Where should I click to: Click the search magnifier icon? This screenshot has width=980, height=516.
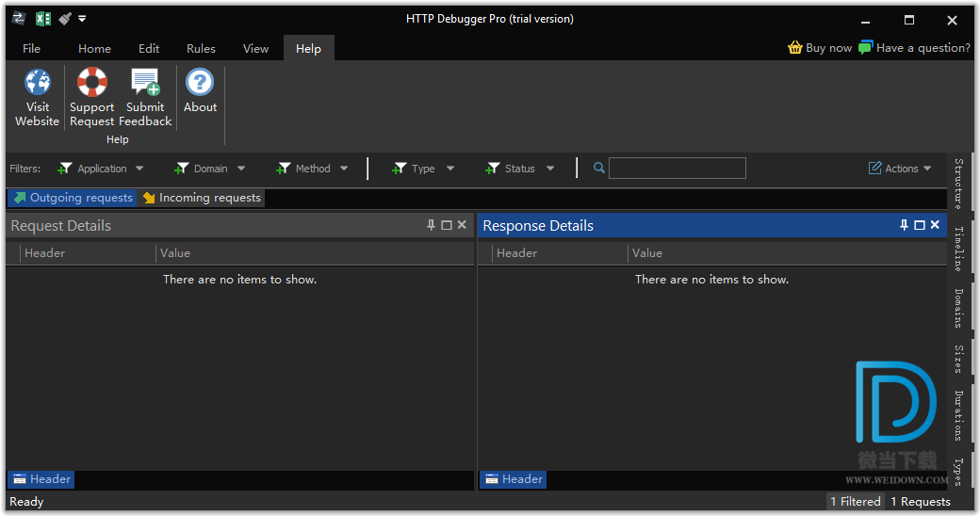pos(598,168)
